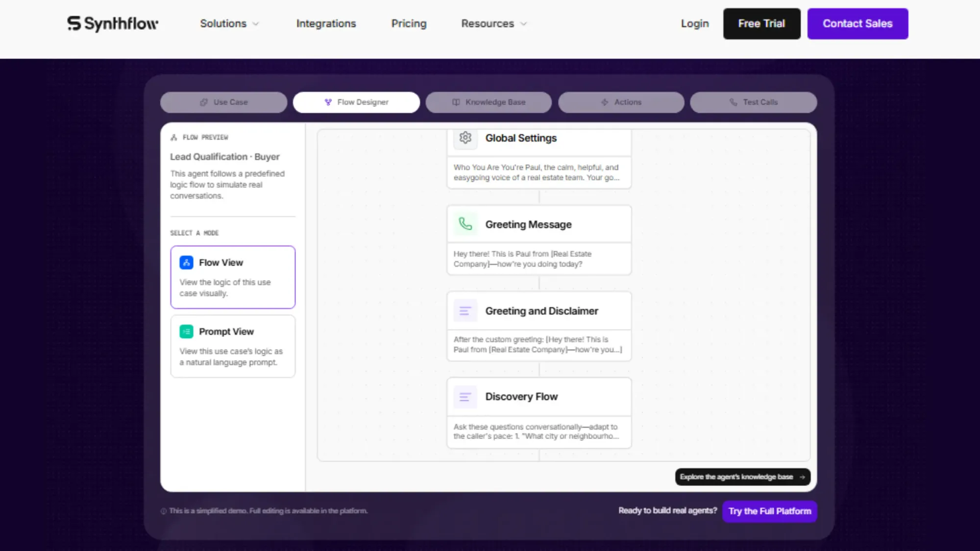Click the book icon on Knowledge Base tab
Viewport: 980px width, 551px height.
coord(456,102)
